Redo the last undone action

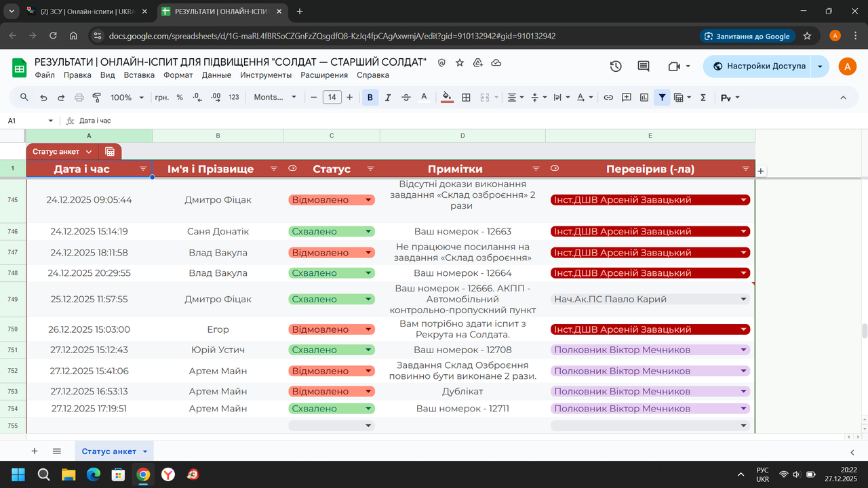pyautogui.click(x=61, y=98)
